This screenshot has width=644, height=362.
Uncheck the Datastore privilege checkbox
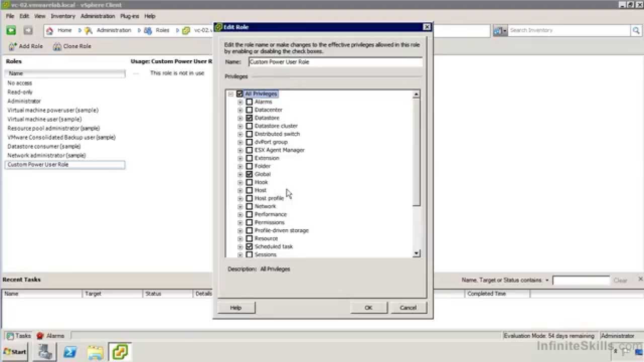point(249,118)
